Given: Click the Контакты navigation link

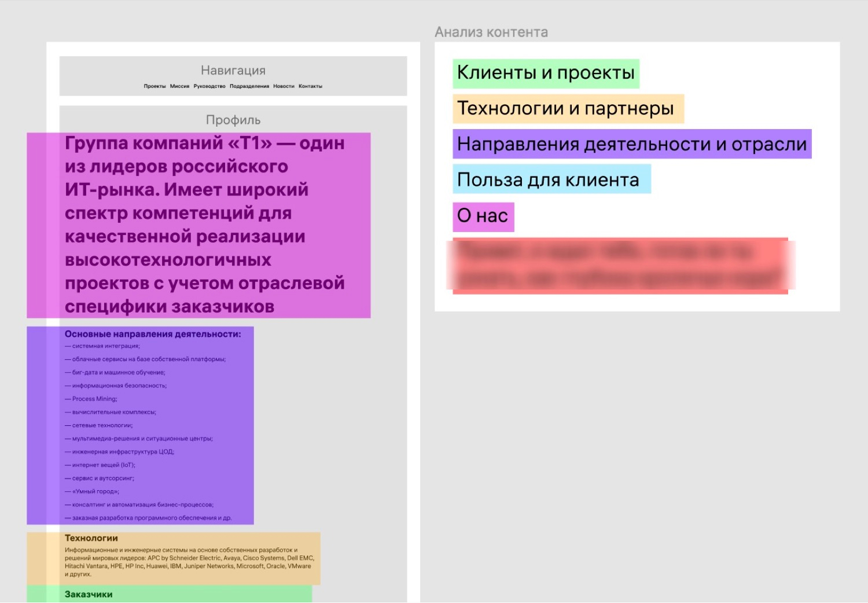Looking at the screenshot, I should (310, 86).
